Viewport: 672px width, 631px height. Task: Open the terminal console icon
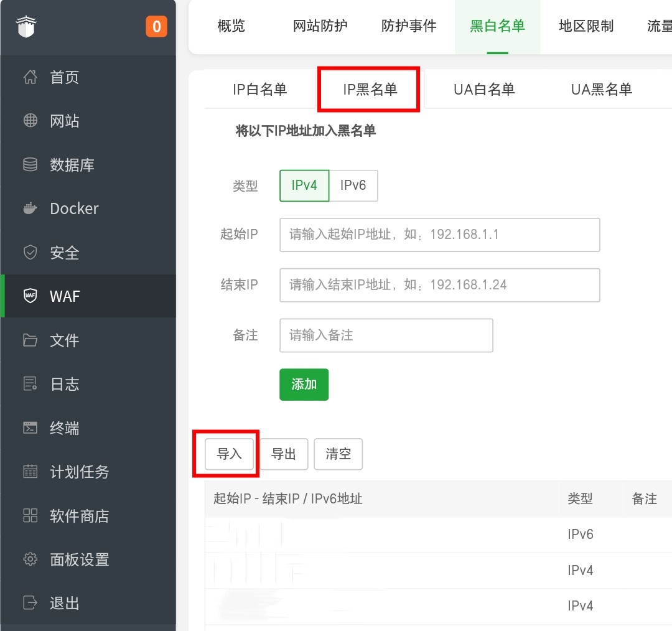pyautogui.click(x=30, y=428)
